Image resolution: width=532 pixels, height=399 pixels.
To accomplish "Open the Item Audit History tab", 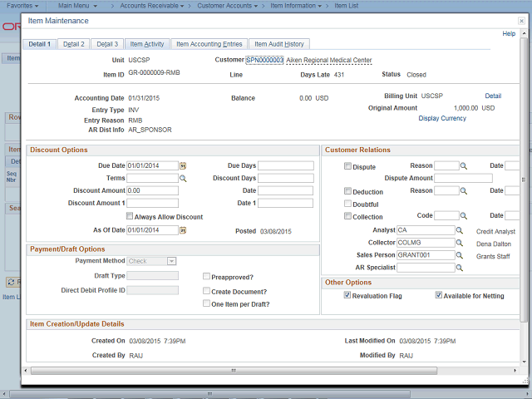I will [x=278, y=44].
